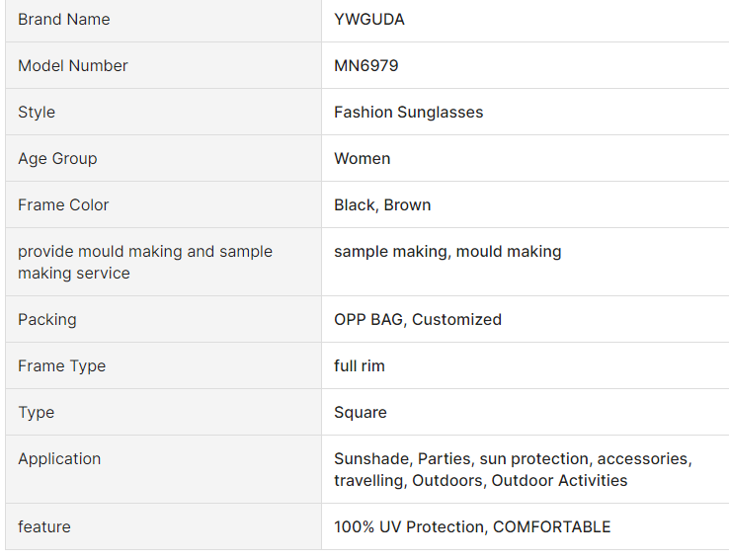
Task: Select the Women value text
Action: [x=363, y=159]
